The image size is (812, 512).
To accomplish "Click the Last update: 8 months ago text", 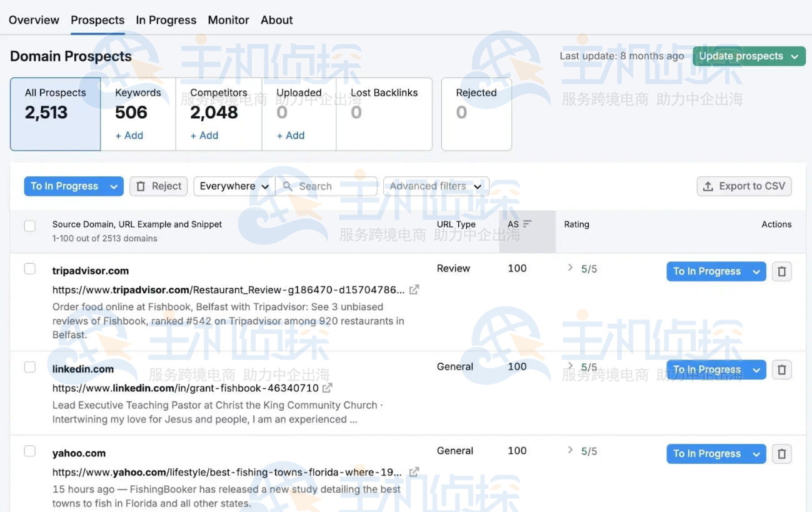I will pyautogui.click(x=622, y=56).
